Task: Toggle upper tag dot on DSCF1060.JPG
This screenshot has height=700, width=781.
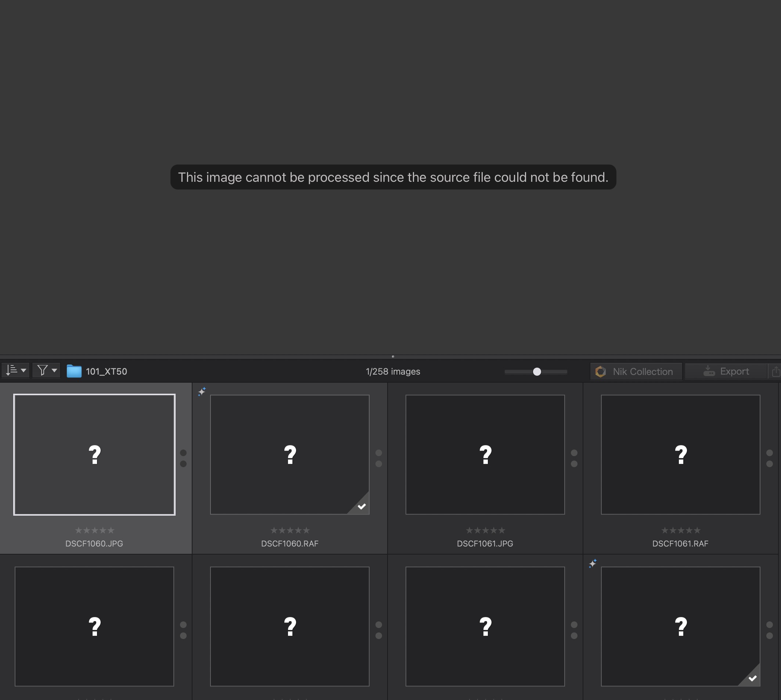Action: click(x=184, y=453)
